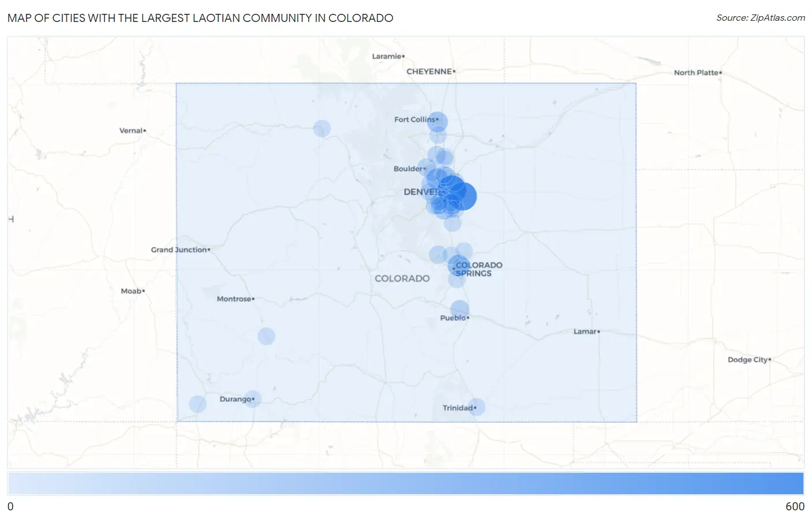Click the COLORADO state label

click(x=402, y=278)
